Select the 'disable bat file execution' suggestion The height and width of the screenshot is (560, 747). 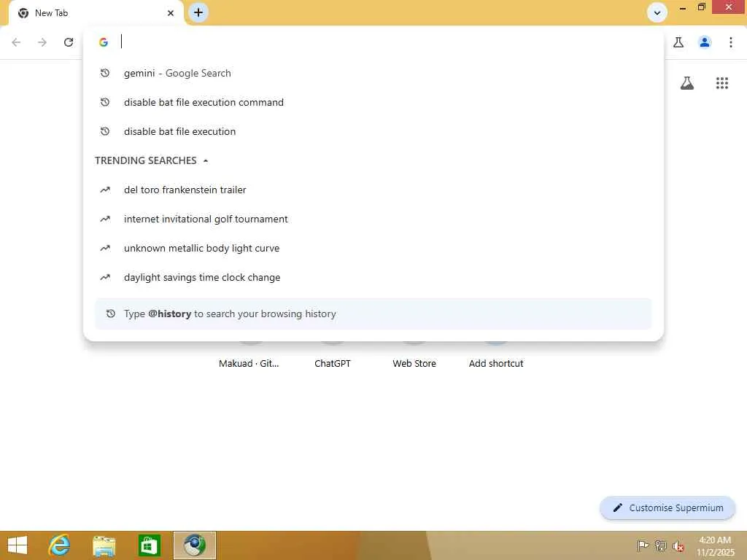(x=373, y=131)
